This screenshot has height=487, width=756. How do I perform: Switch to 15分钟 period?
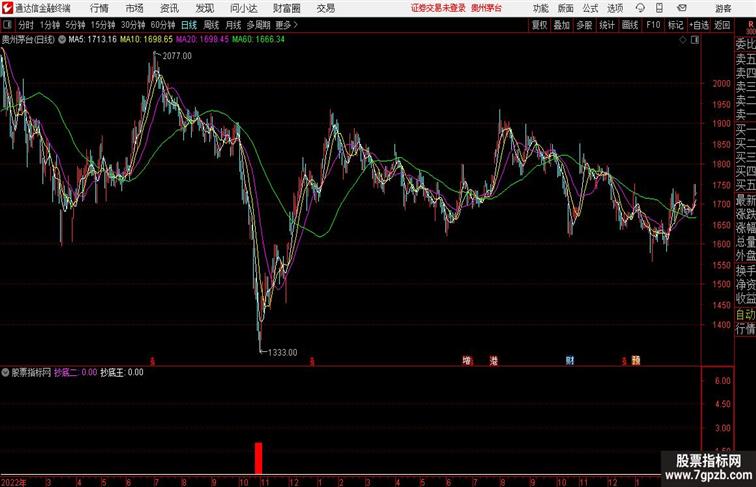pyautogui.click(x=103, y=25)
